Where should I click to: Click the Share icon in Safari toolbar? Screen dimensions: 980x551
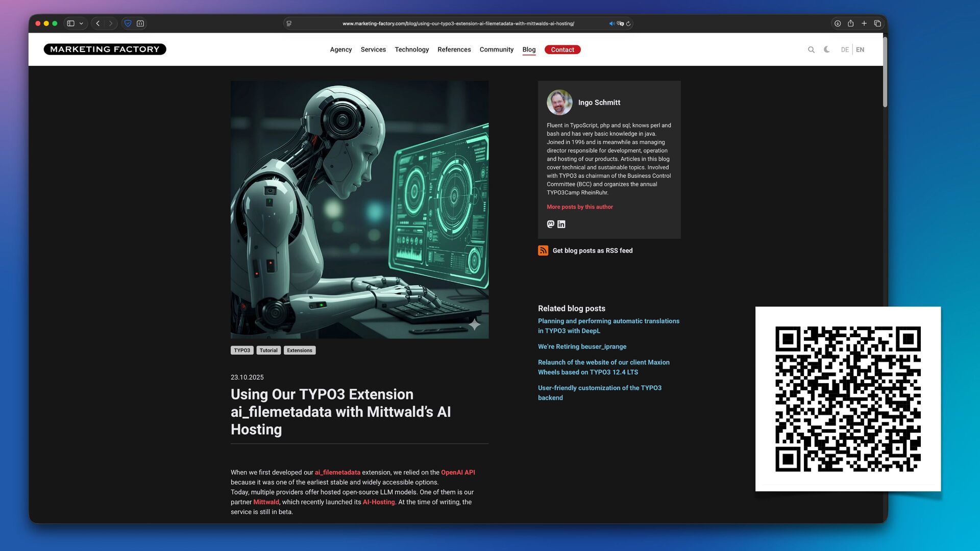(851, 23)
